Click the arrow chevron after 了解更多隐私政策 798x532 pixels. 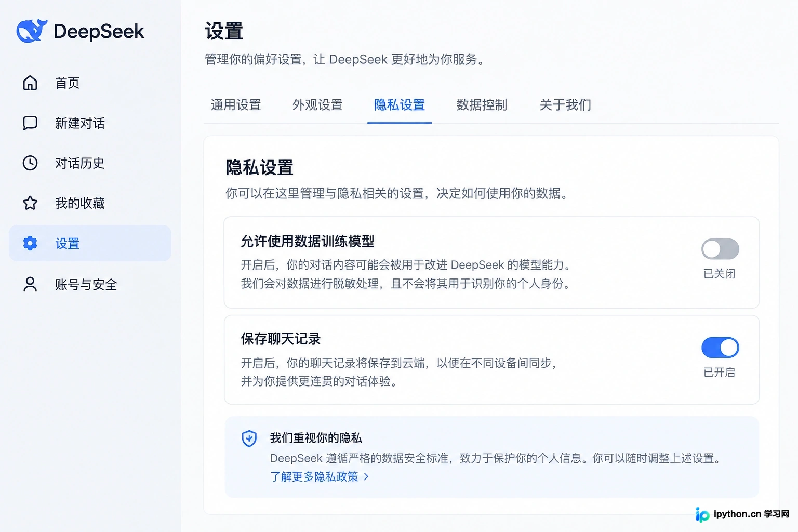[x=366, y=476]
